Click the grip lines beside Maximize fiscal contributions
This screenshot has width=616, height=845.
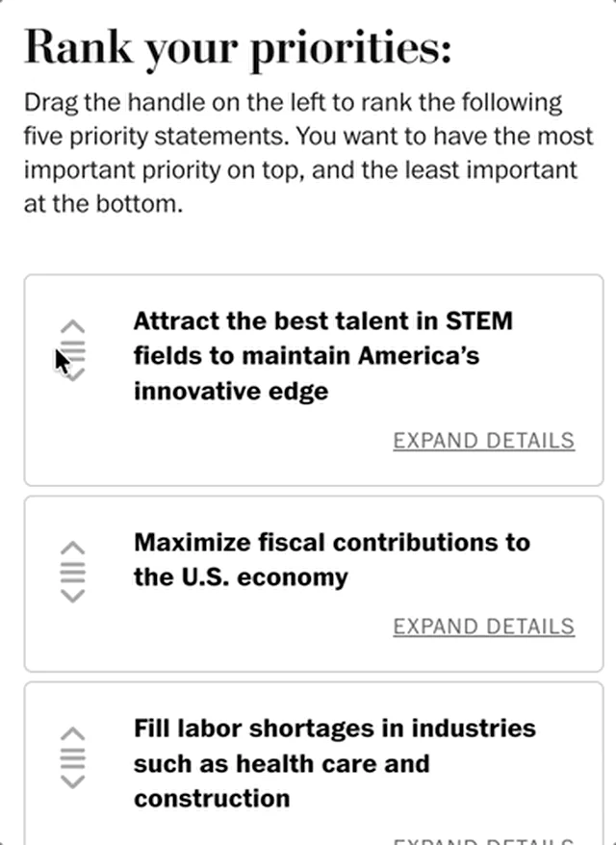pos(73,572)
